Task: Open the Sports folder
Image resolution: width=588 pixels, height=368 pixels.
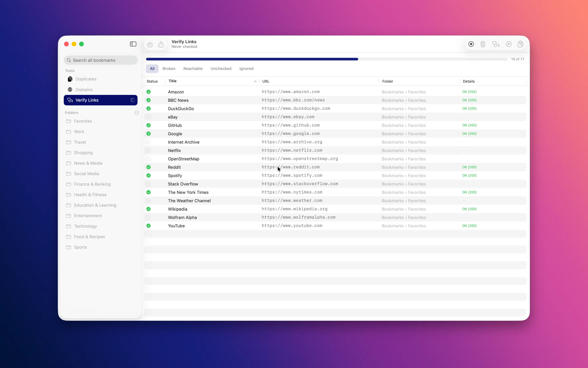Action: point(101,247)
